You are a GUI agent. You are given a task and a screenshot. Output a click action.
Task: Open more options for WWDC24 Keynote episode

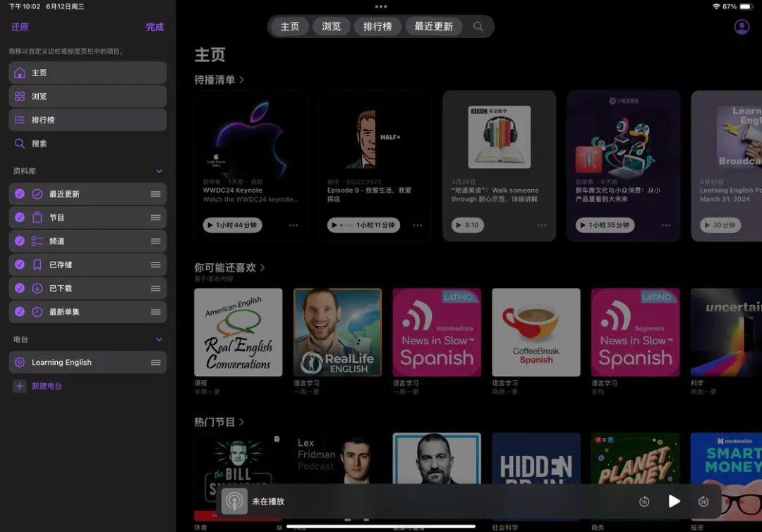tap(293, 226)
